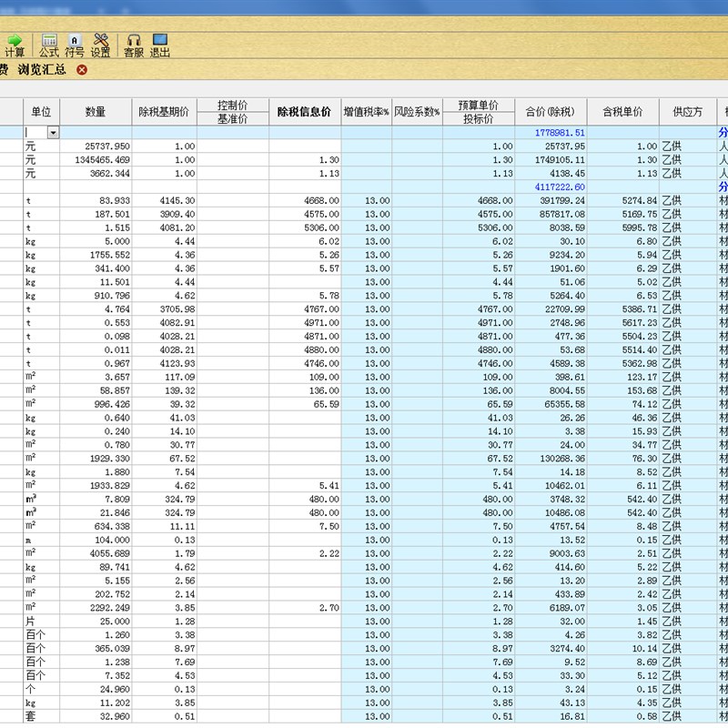This screenshot has width=728, height=728.
Task: Click tax-inclusive price 10.14
Action: click(x=622, y=649)
